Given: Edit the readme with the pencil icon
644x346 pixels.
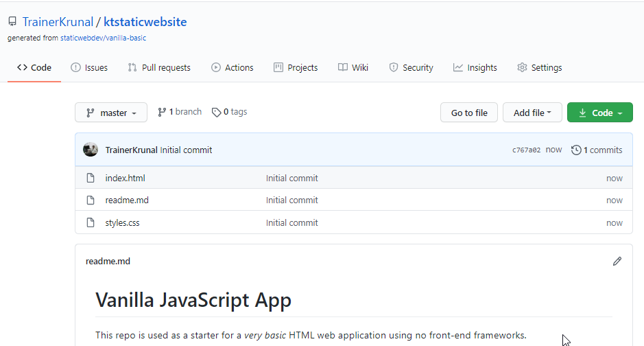Looking at the screenshot, I should (617, 262).
